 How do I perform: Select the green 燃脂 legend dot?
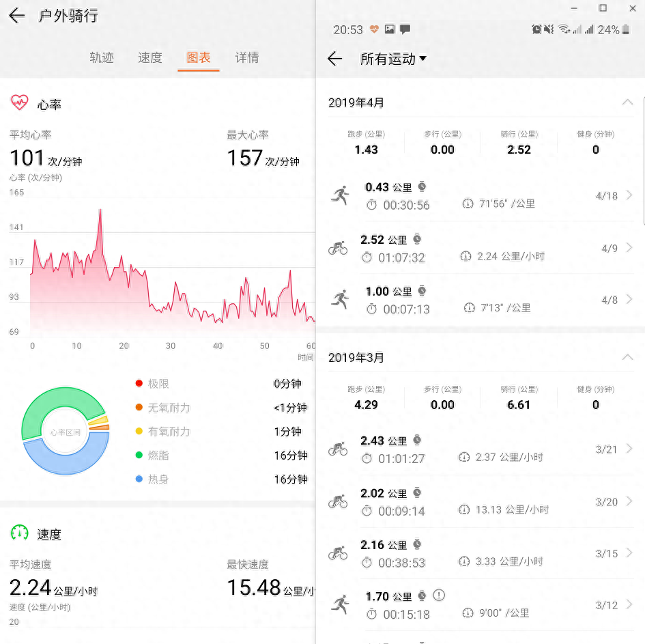(x=139, y=455)
